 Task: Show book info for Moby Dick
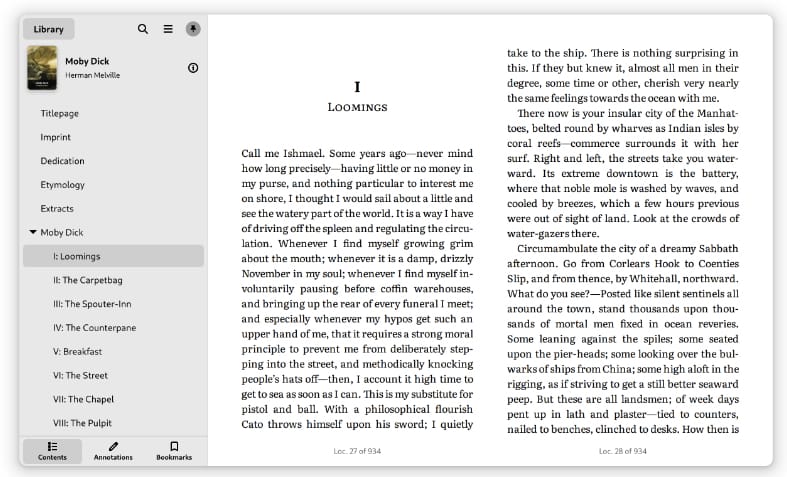click(193, 68)
